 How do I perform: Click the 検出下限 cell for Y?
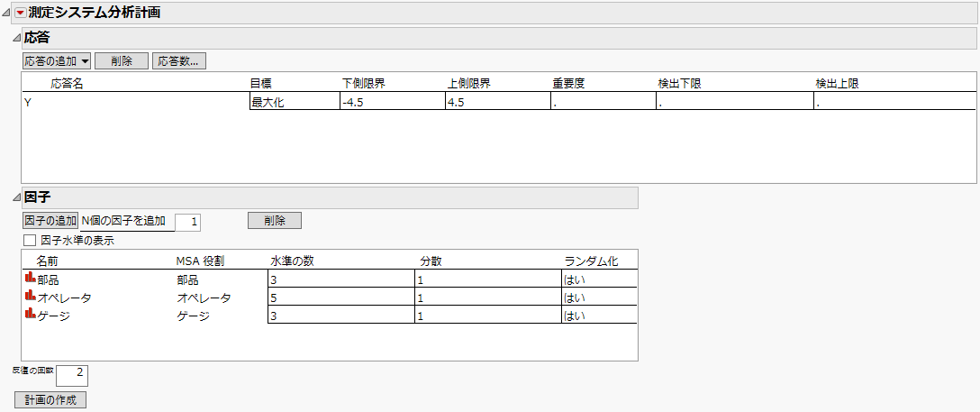pyautogui.click(x=735, y=103)
